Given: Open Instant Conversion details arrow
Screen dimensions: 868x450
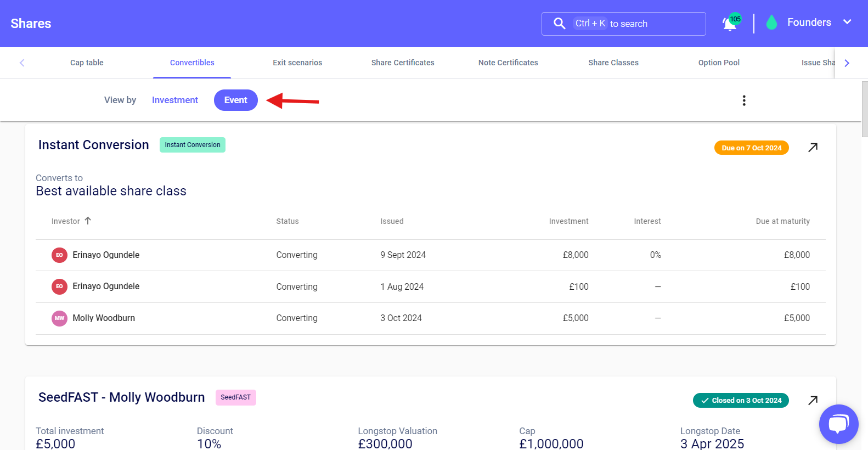Looking at the screenshot, I should 813,148.
